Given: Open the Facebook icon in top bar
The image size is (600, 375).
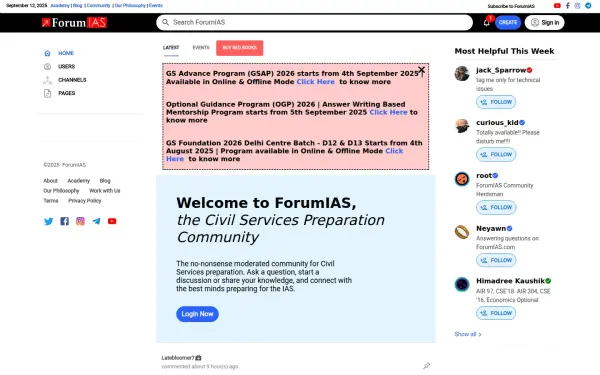Looking at the screenshot, I should pyautogui.click(x=568, y=6).
